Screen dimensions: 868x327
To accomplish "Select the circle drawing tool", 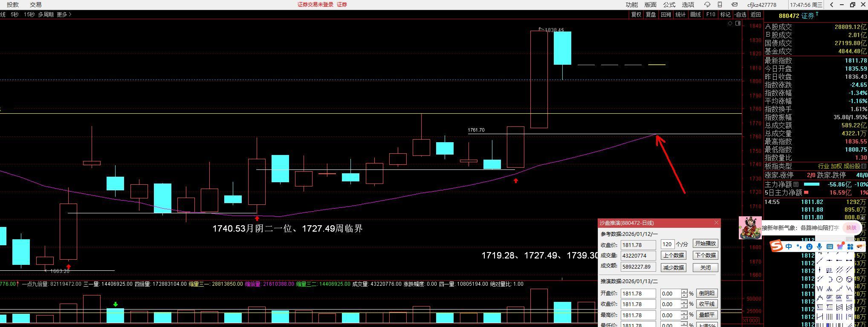I will coord(839,279).
